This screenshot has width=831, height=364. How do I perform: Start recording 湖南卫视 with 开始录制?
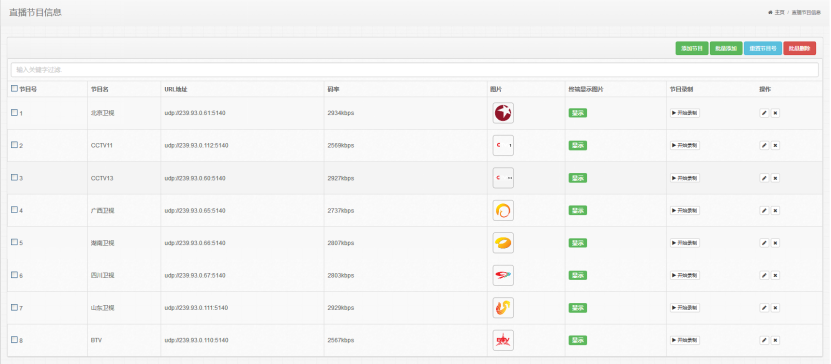[685, 243]
